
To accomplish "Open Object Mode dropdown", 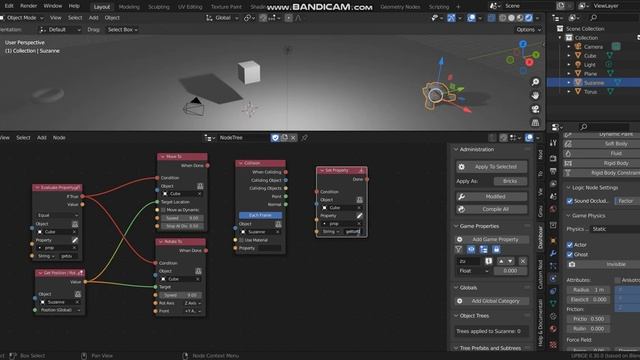I will pyautogui.click(x=22, y=18).
